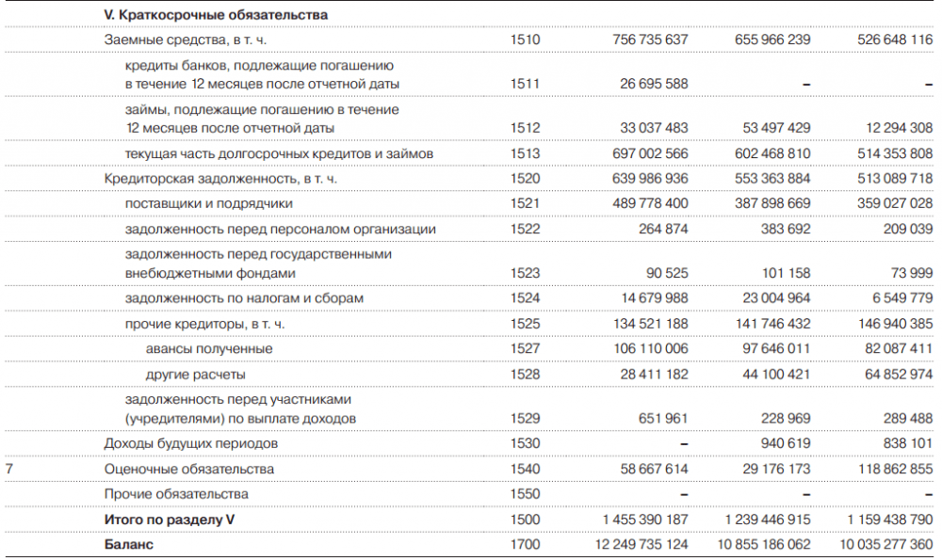Image resolution: width=942 pixels, height=560 pixels.
Task: Select 'авансы полученные' row label
Action: coord(209,349)
